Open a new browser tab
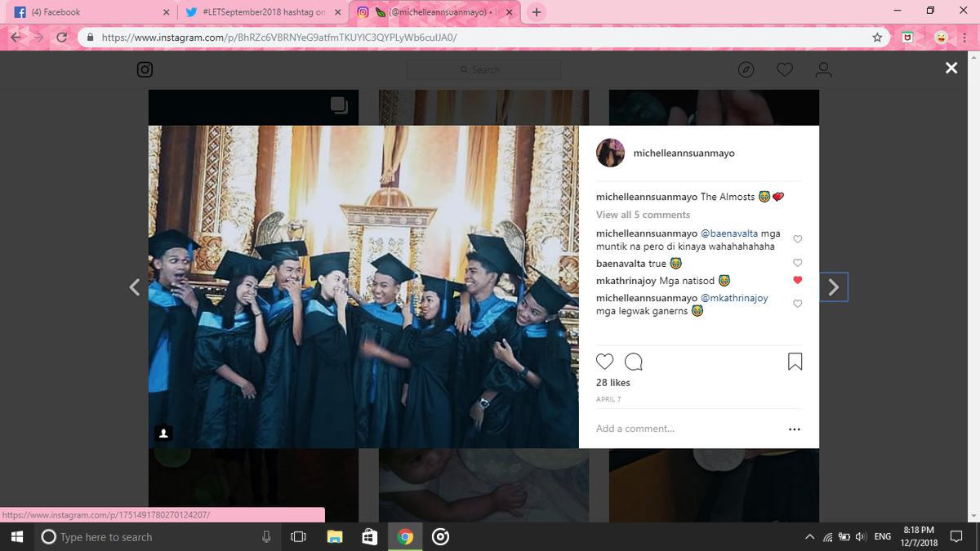Viewport: 980px width, 551px height. [x=537, y=12]
